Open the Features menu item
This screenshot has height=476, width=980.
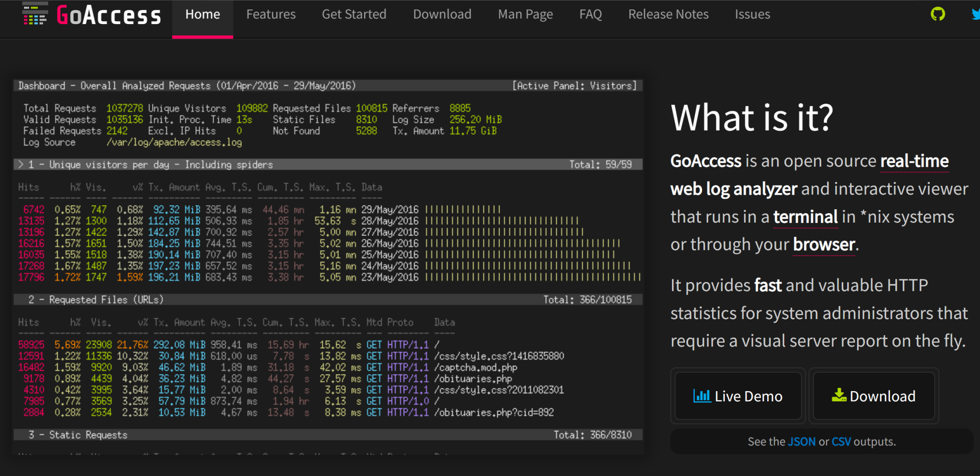point(271,14)
